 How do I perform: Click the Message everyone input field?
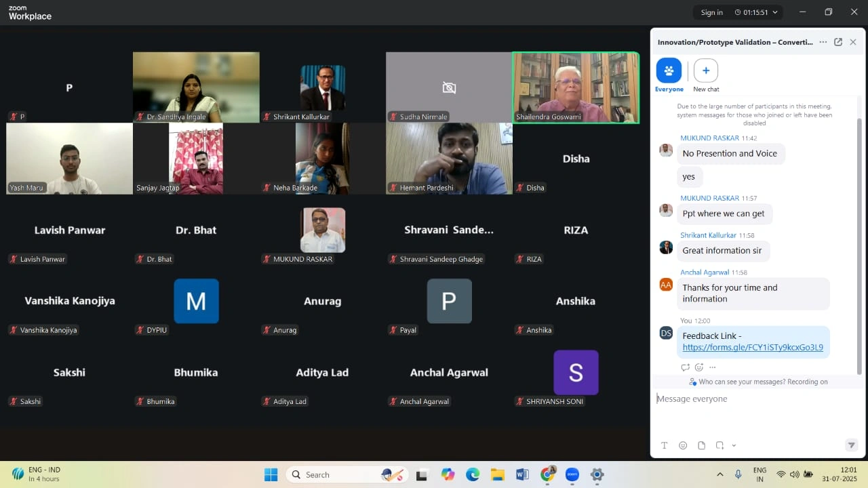[x=753, y=399]
